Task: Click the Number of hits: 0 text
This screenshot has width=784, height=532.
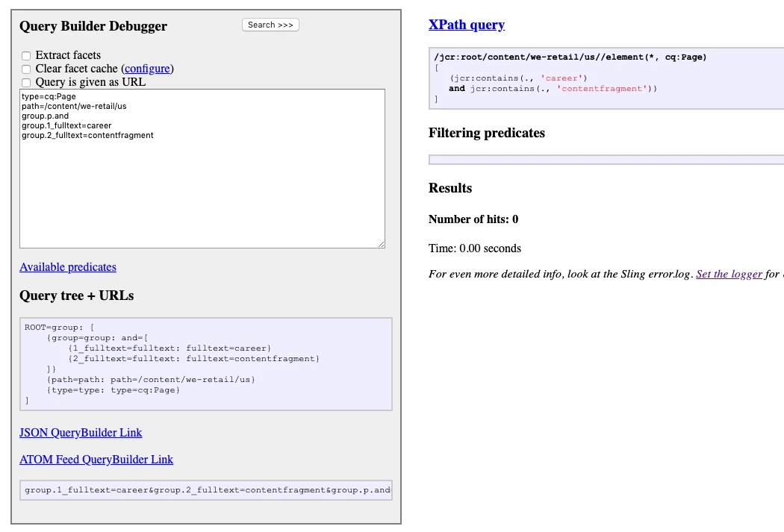Action: click(473, 219)
